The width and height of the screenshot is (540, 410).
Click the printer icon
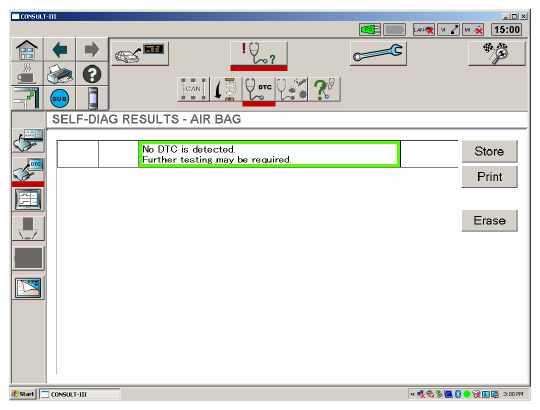point(60,74)
